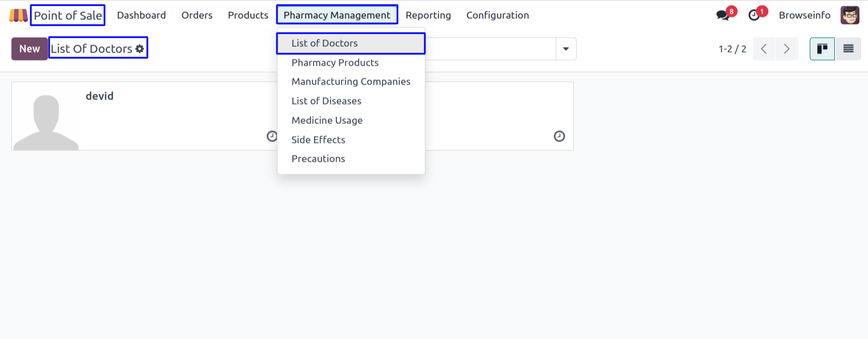Screen dimensions: 868x339
Task: Go to the previous page arrow
Action: [x=764, y=49]
